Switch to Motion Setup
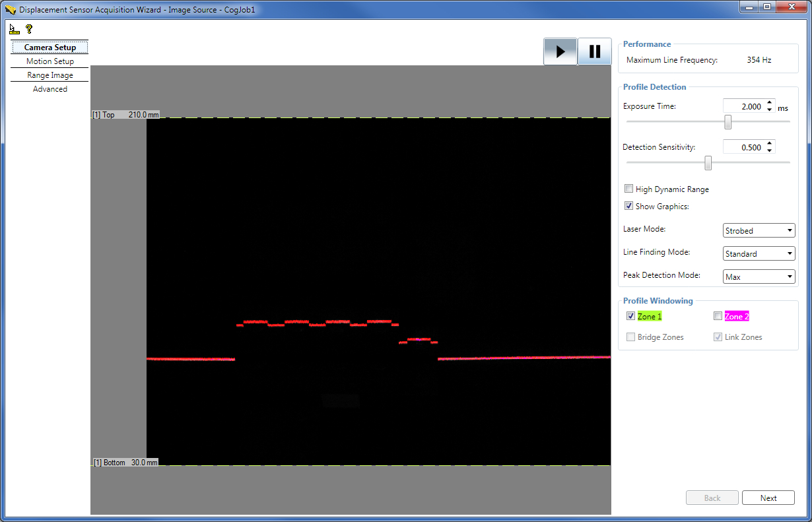This screenshot has height=522, width=812. 50,61
